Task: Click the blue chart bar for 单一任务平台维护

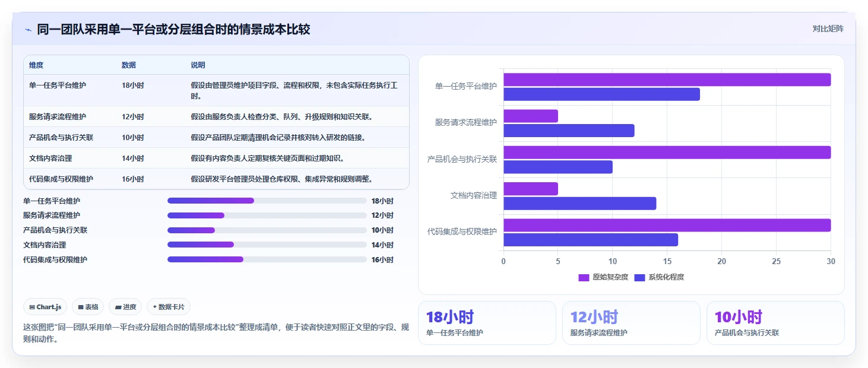Action: (x=601, y=94)
